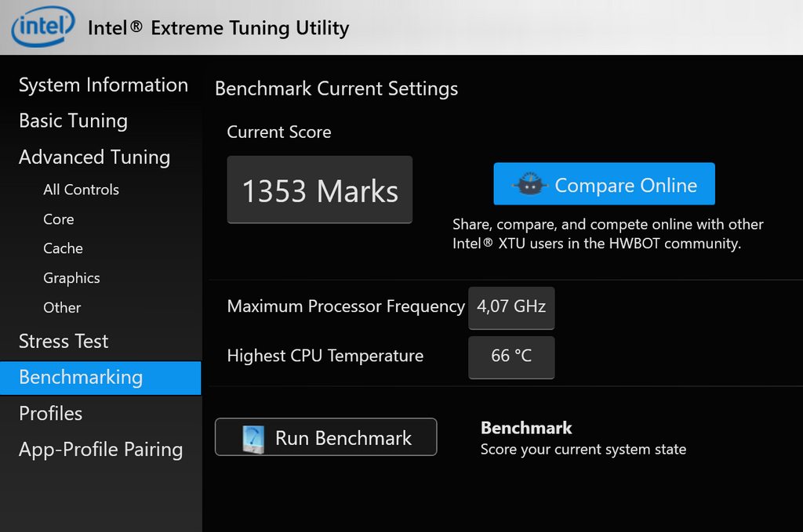The image size is (803, 532).
Task: Click Highest CPU Temperature label
Action: [325, 356]
